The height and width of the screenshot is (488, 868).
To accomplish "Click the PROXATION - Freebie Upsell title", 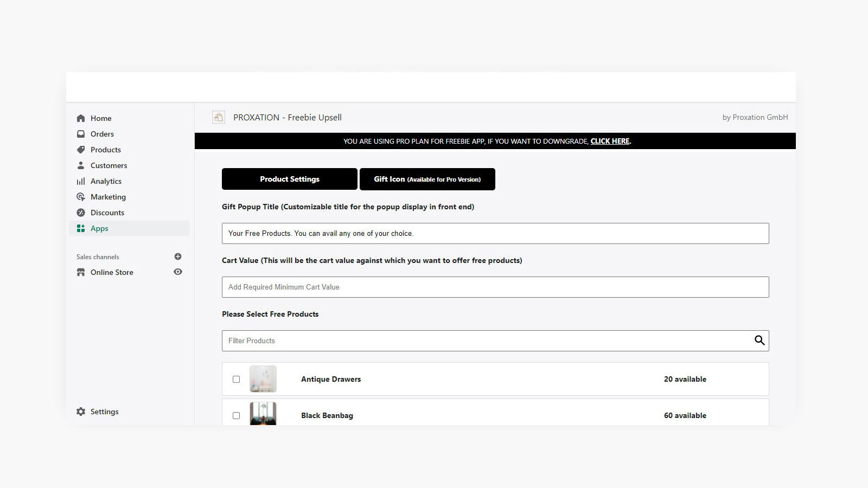I will 288,117.
